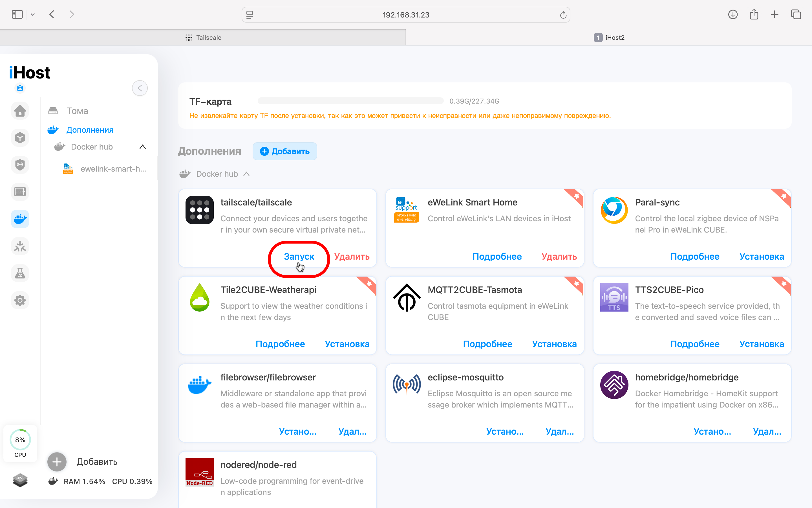Click Удал... for eclipse-mosquitto
The width and height of the screenshot is (812, 508).
pos(560,432)
